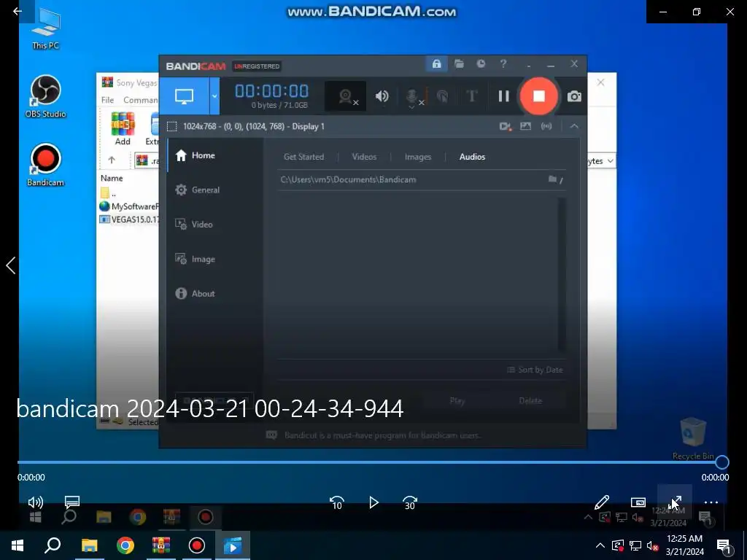Click the Name column header in WinRAR
The height and width of the screenshot is (560, 747).
click(112, 178)
